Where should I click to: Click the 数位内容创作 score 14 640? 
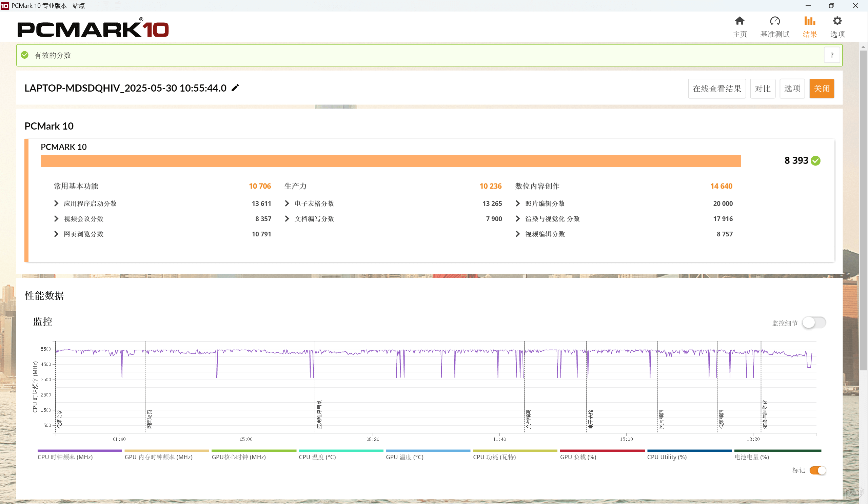[721, 186]
